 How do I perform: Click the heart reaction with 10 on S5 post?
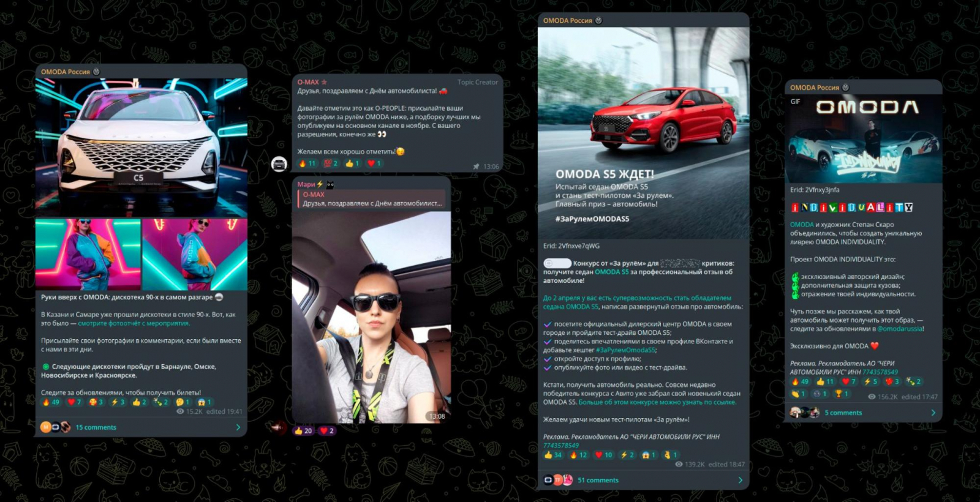tap(605, 455)
